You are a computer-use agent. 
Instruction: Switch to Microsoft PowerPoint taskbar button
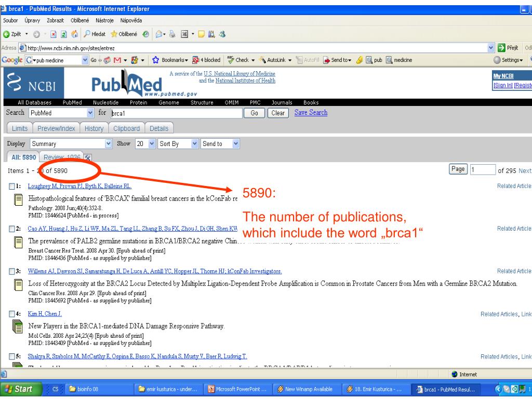(238, 389)
